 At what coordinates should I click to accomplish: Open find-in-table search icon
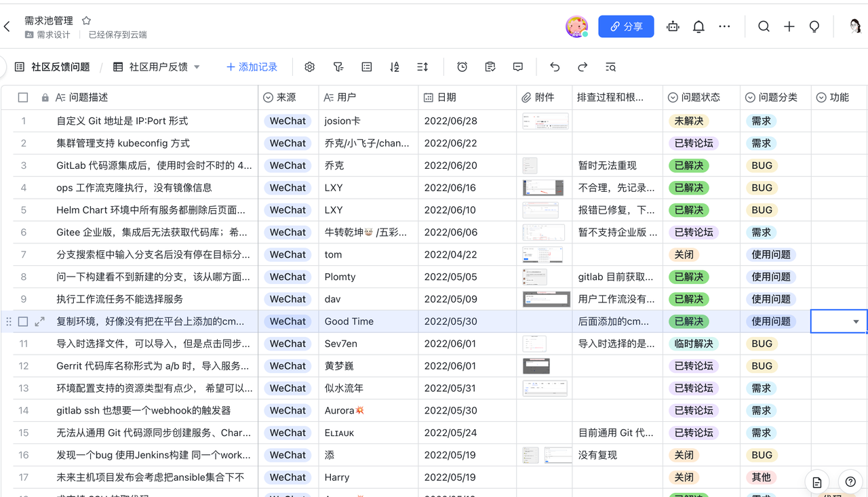pos(610,67)
